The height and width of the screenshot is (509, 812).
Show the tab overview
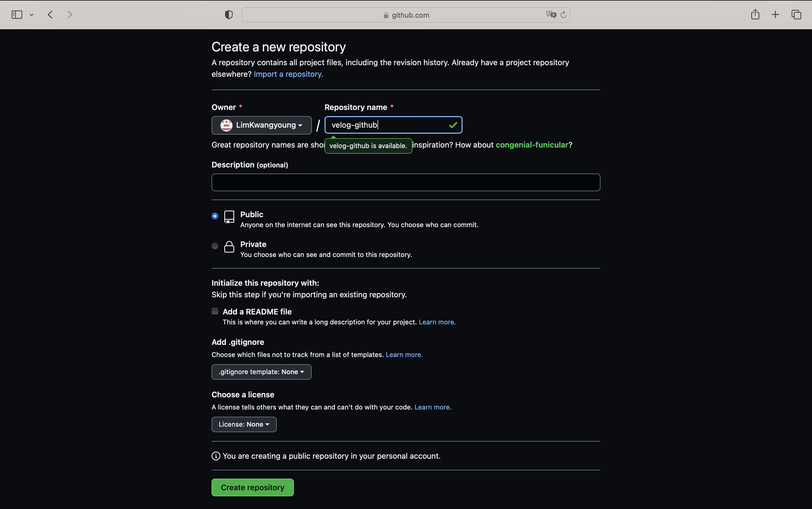tap(796, 14)
